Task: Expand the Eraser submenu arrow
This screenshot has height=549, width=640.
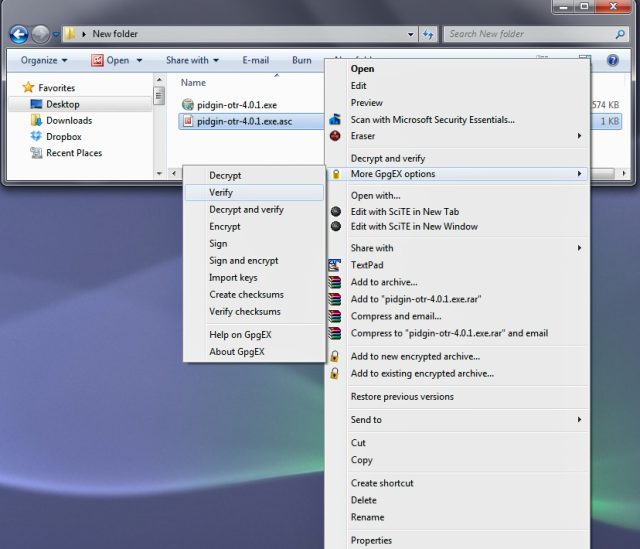Action: click(579, 136)
